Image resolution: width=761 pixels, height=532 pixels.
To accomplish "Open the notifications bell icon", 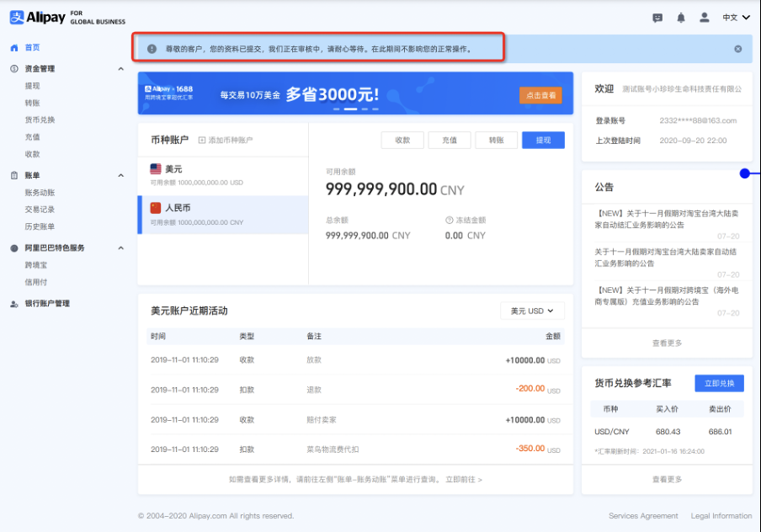I will pyautogui.click(x=681, y=18).
